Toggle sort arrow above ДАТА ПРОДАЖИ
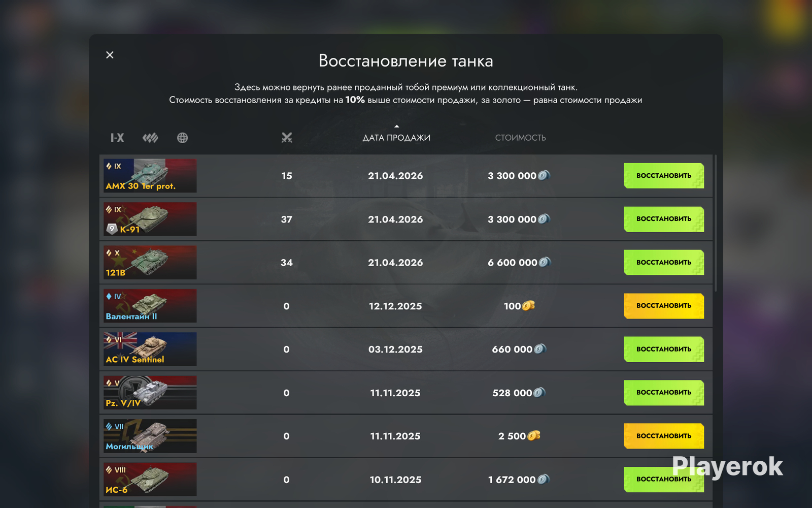 point(397,126)
